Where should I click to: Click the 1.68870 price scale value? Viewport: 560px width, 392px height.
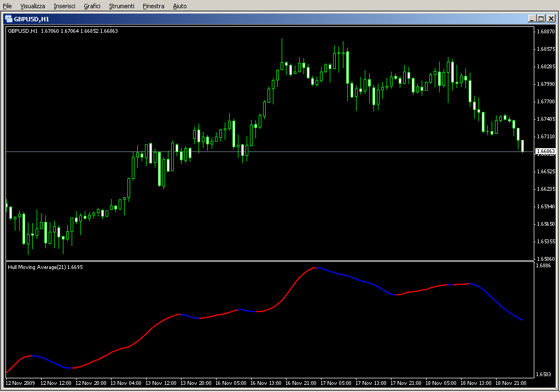(x=546, y=31)
